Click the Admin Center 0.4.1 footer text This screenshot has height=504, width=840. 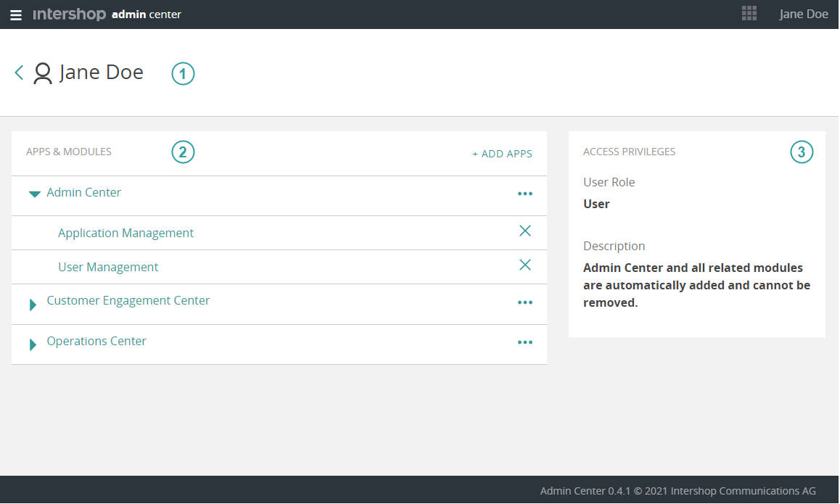point(678,491)
